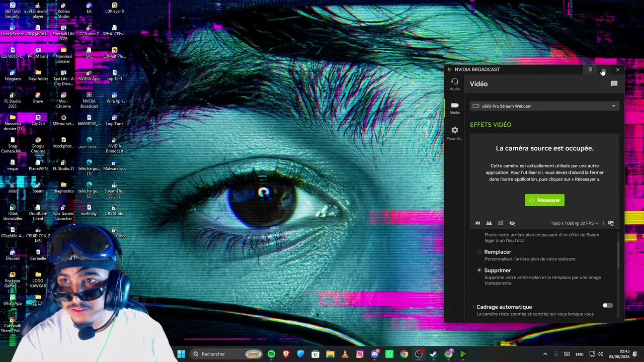Screen dimensions: 644x362
Task: Open camera settings icon next to the resolution
Action: point(611,223)
